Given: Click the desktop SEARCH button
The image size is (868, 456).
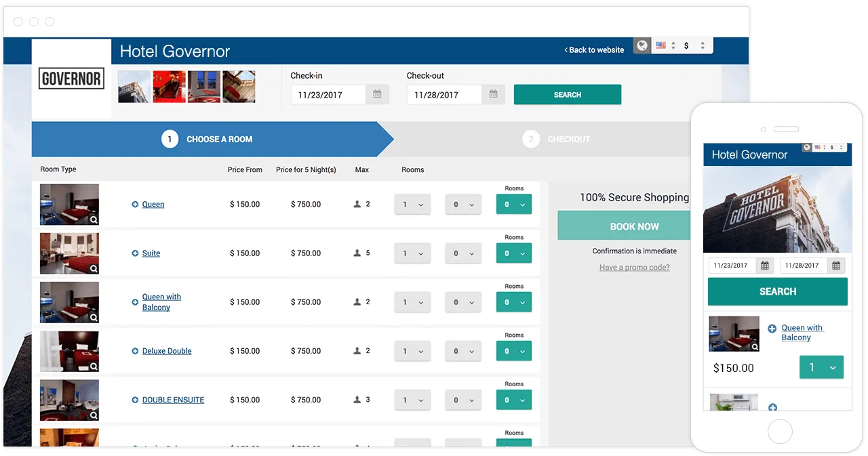Looking at the screenshot, I should coord(568,95).
